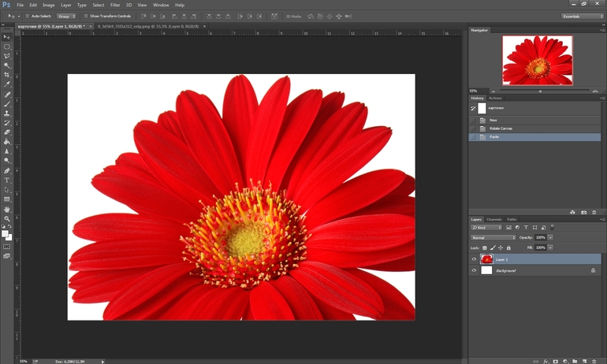607x364 pixels.
Task: Open the Essentials workspace dropdown
Action: tap(583, 16)
